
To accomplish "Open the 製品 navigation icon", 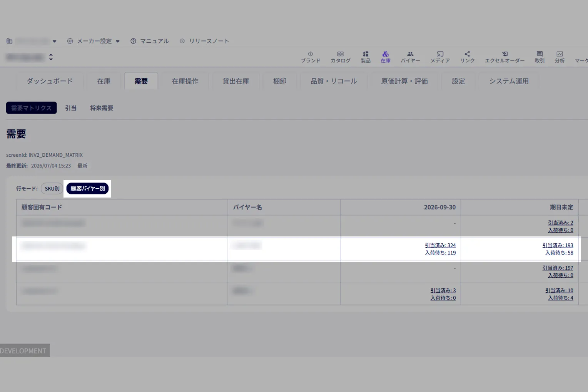I will (365, 57).
